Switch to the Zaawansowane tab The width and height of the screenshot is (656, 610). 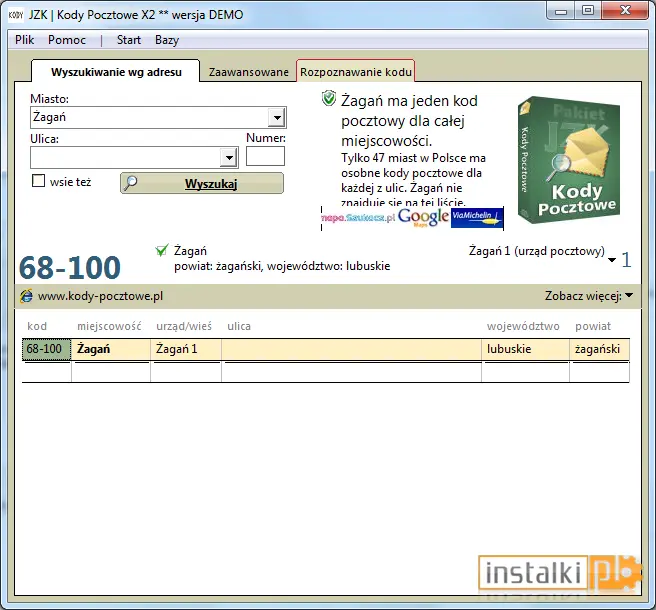click(x=249, y=72)
